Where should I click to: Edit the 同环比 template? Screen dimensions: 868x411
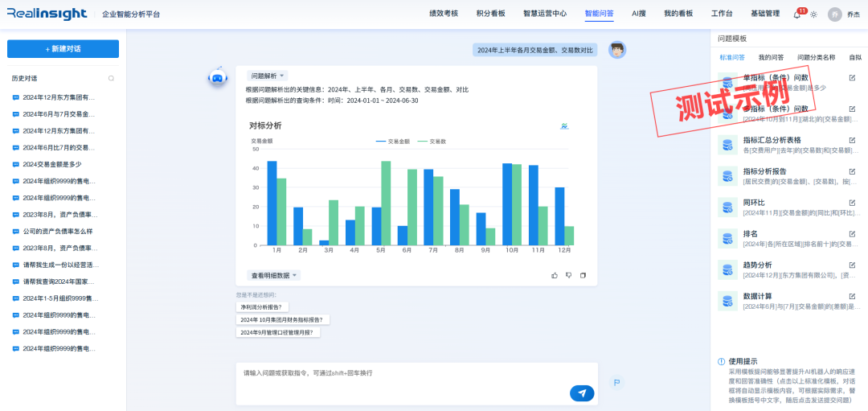coord(852,203)
